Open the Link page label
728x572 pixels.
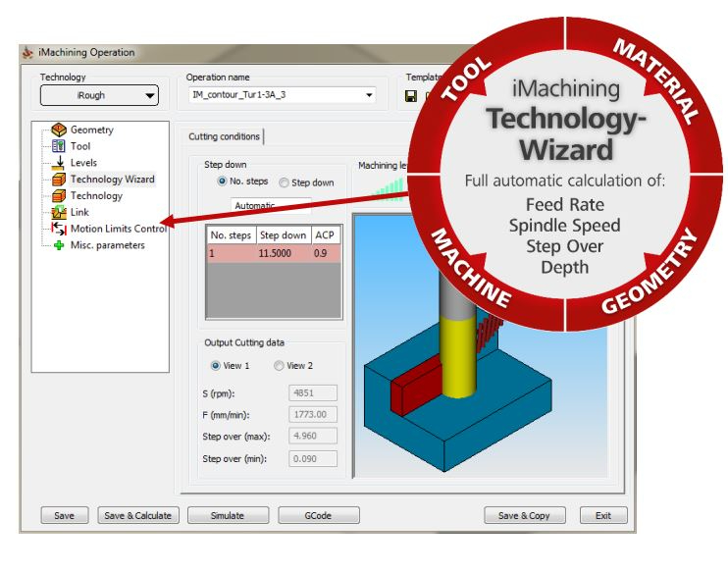pos(79,212)
